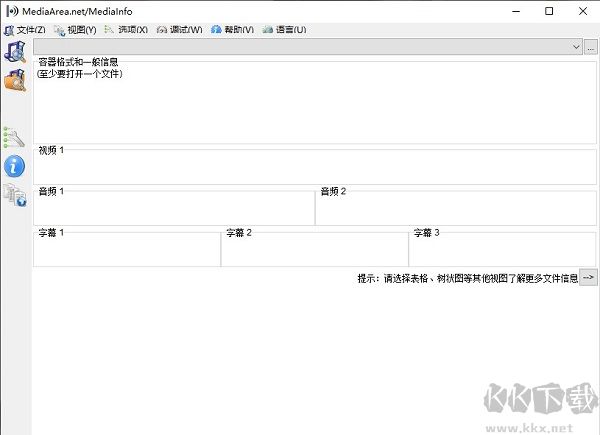The width and height of the screenshot is (600, 435).
Task: Click the export documents sidebar icon
Action: pos(15,195)
